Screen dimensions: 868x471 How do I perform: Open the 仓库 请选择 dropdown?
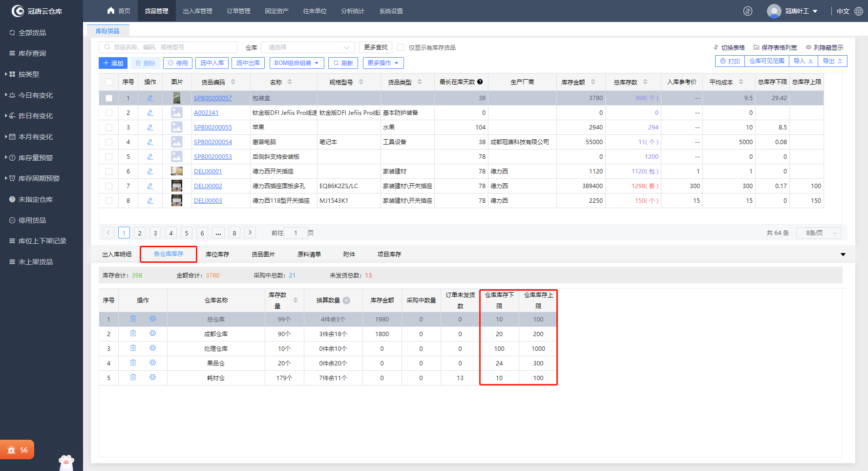[x=308, y=47]
